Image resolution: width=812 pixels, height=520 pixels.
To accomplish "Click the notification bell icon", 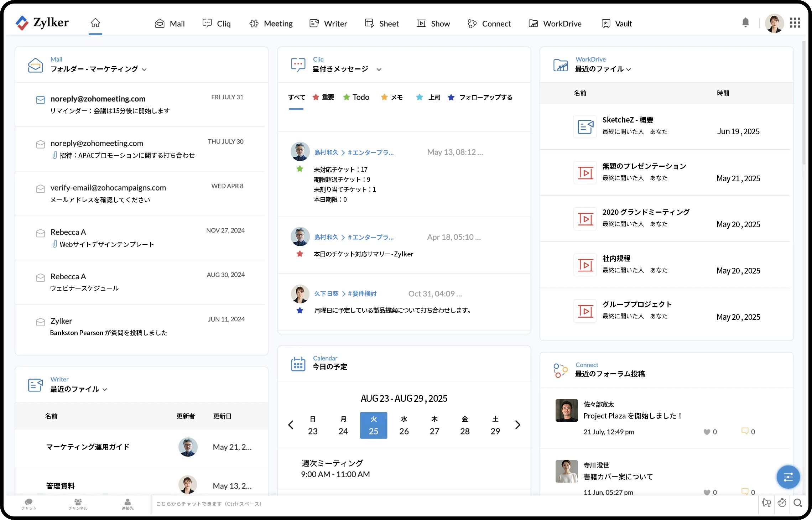I will [x=745, y=23].
